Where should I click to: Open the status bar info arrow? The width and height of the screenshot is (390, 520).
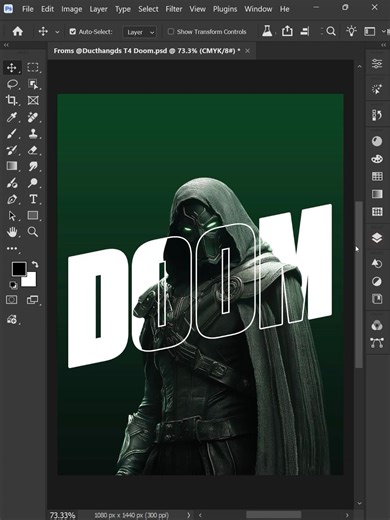pos(189,515)
